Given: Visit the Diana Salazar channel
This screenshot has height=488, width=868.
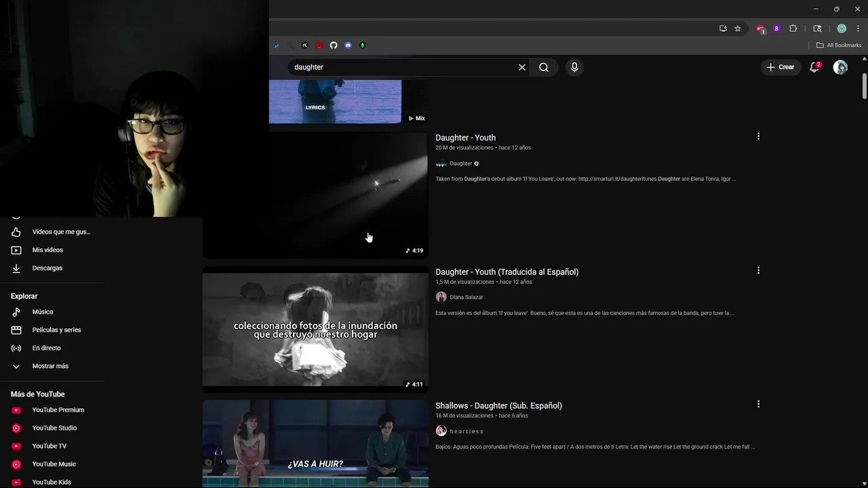Looking at the screenshot, I should (x=466, y=297).
